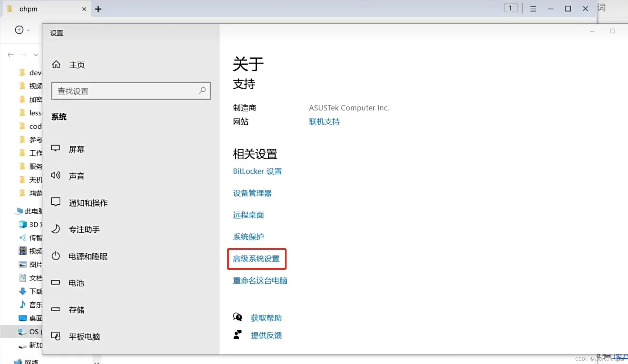The image size is (628, 364).
Task: Switch to the ohpm tab
Action: [47, 9]
